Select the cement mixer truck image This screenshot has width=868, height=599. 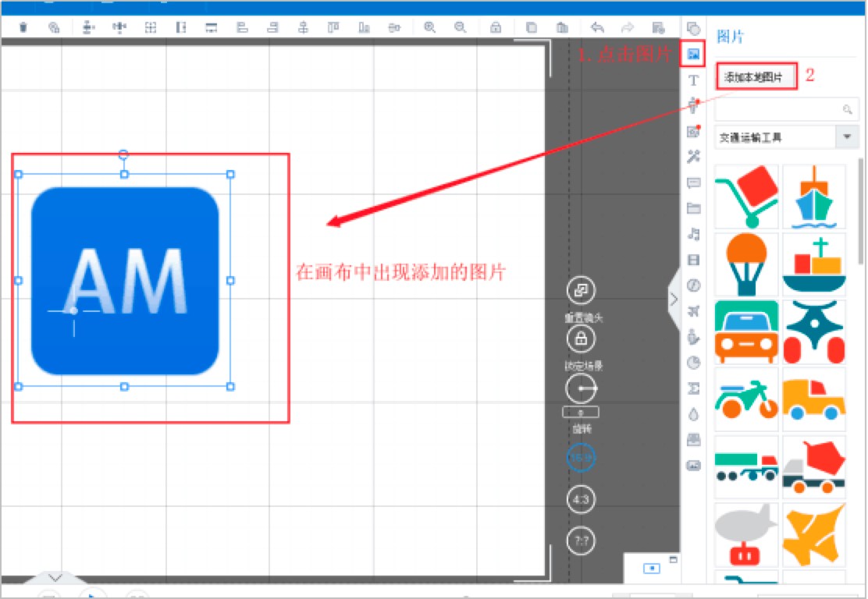click(x=813, y=467)
